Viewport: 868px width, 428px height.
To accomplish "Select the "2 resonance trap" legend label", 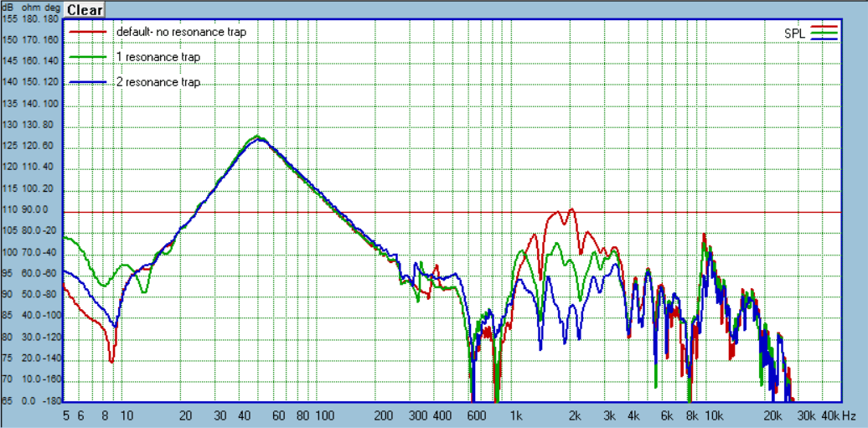I will click(x=158, y=82).
